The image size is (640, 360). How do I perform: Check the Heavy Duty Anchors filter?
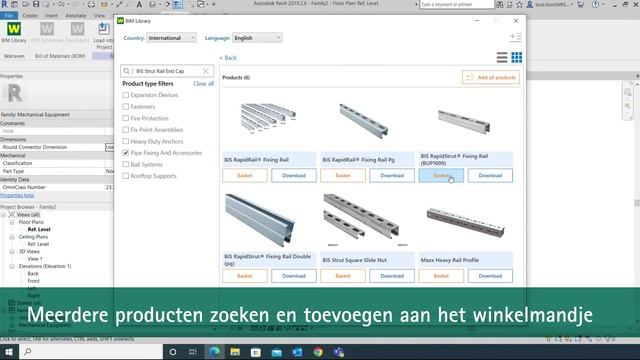point(126,141)
